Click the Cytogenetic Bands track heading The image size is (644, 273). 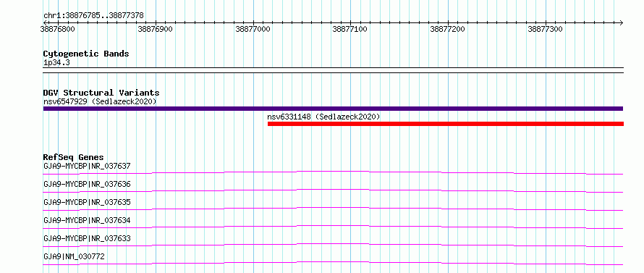(x=86, y=54)
